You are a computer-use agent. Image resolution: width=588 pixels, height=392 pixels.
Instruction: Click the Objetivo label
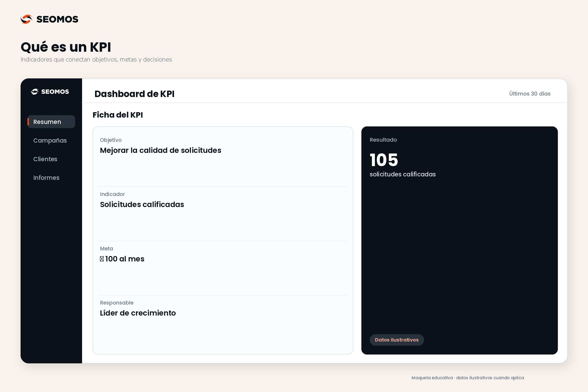point(111,140)
